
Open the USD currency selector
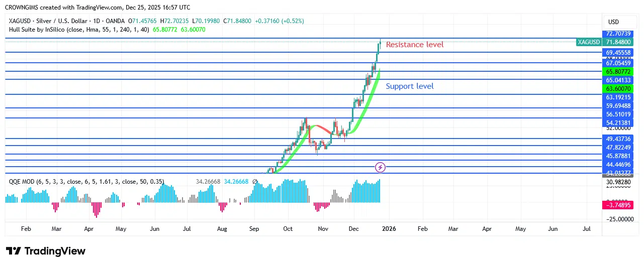pos(613,22)
